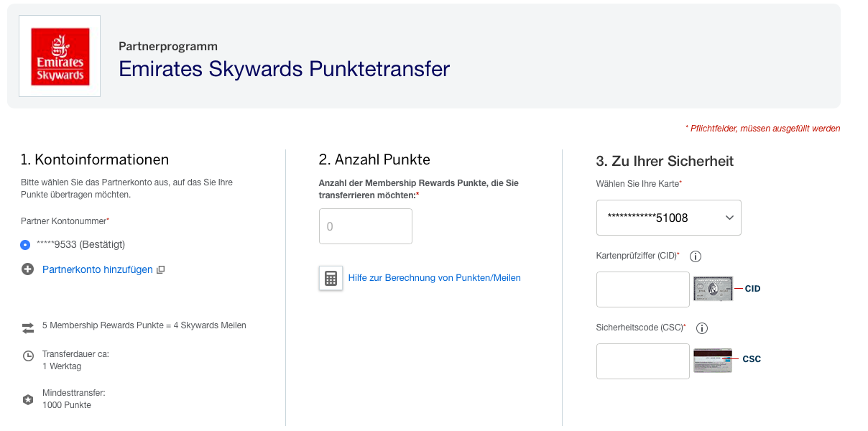Click the Kartenprüfziffer CID input field
868x431 pixels.
(642, 289)
